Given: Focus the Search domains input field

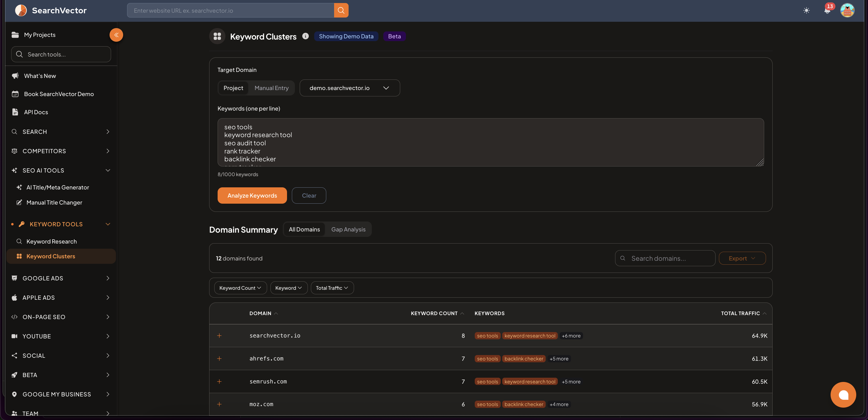Looking at the screenshot, I should (665, 258).
